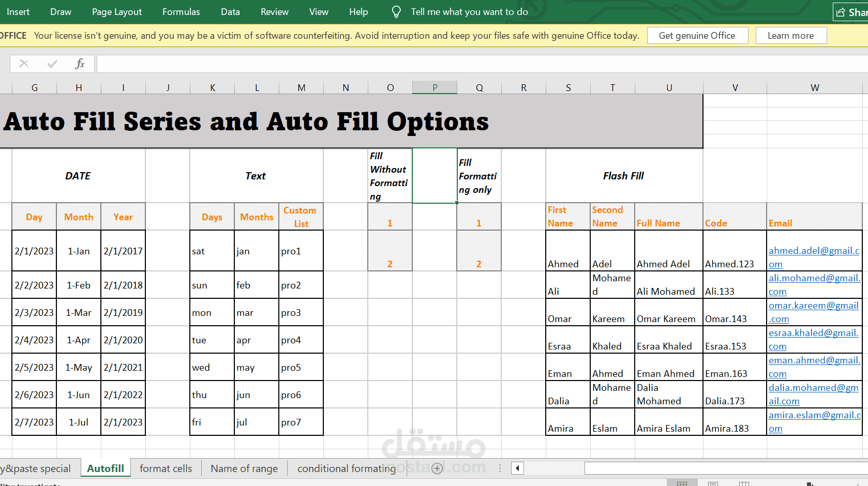This screenshot has height=486, width=868.
Task: Click the tab bar split handle dots
Action: coord(500,468)
